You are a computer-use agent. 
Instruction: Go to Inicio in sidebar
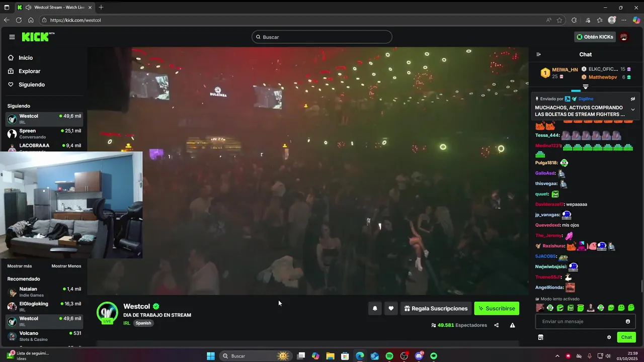[21, 58]
